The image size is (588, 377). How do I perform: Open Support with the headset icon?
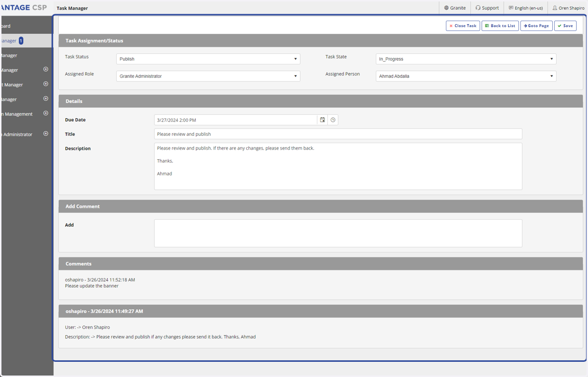click(x=487, y=8)
